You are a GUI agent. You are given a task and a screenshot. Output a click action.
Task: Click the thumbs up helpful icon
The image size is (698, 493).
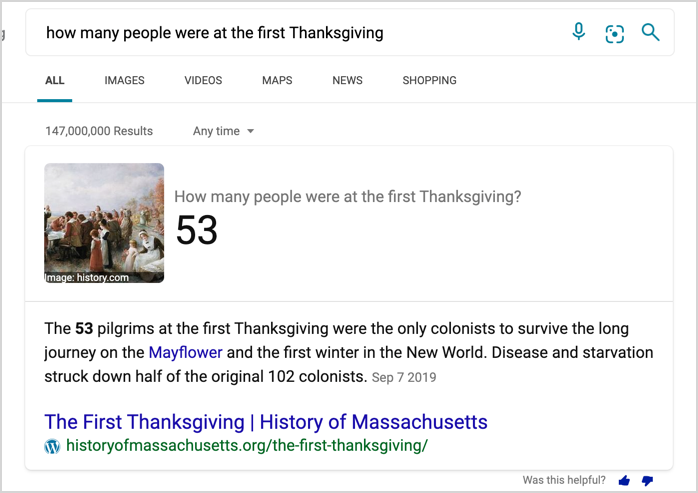coord(625,481)
